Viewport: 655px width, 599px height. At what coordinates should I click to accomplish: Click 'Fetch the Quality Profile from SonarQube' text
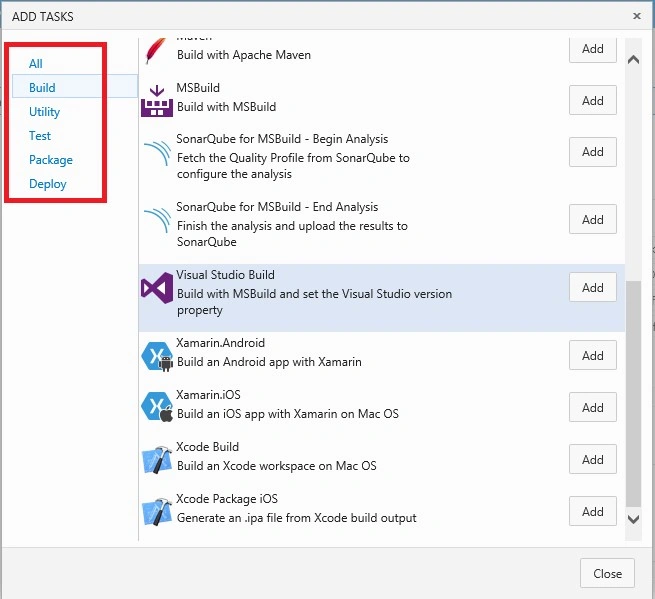click(x=293, y=166)
